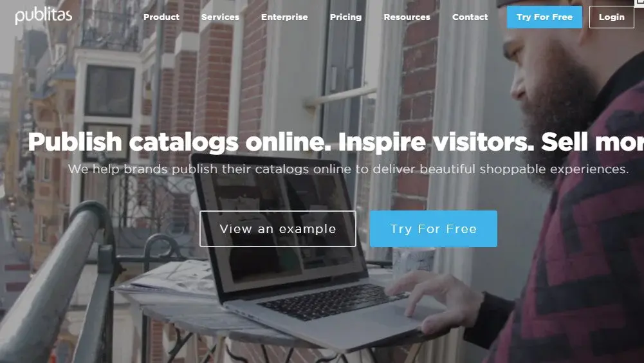
Task: Select the Login button
Action: pos(612,17)
